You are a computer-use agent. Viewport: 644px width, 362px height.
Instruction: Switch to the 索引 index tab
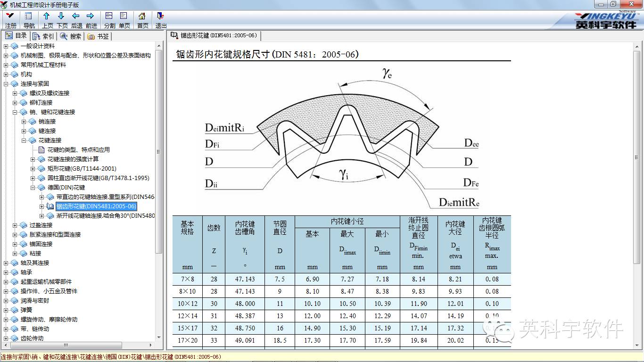[x=43, y=36]
